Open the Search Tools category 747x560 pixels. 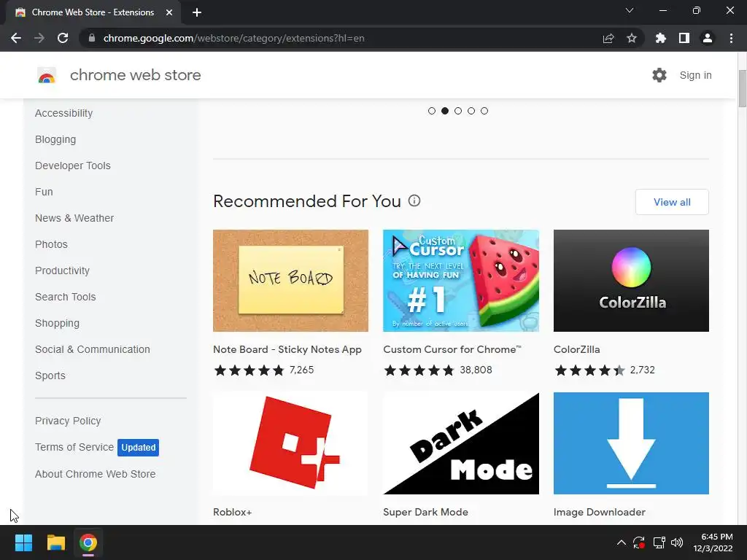point(65,297)
